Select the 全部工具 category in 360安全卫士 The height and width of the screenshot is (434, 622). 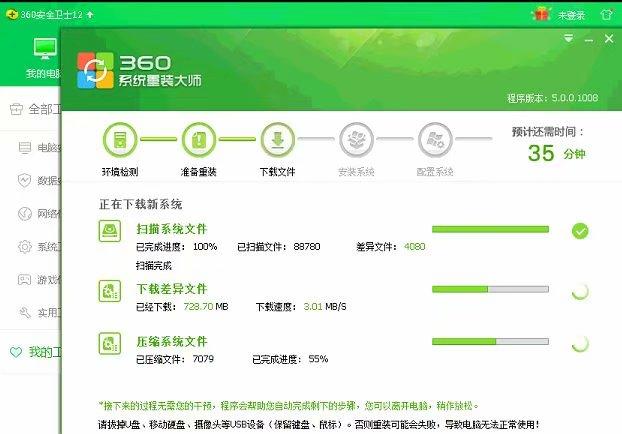35,109
